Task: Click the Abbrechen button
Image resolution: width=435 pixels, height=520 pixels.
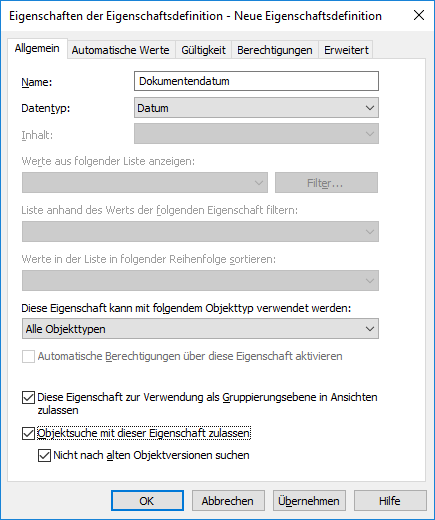Action: [228, 501]
